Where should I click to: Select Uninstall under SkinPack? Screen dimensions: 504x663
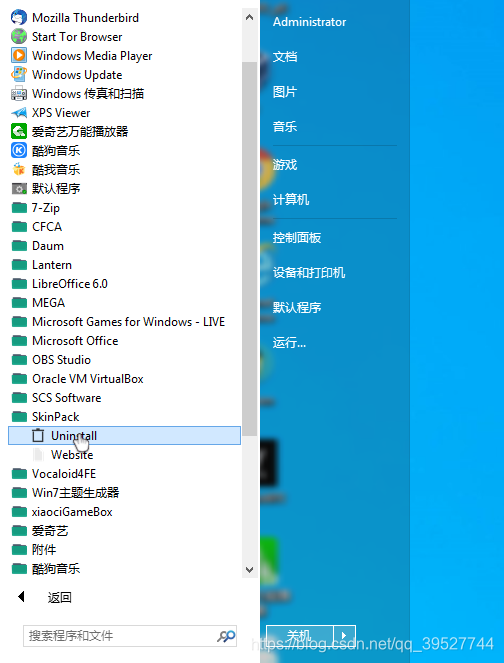[x=125, y=436]
